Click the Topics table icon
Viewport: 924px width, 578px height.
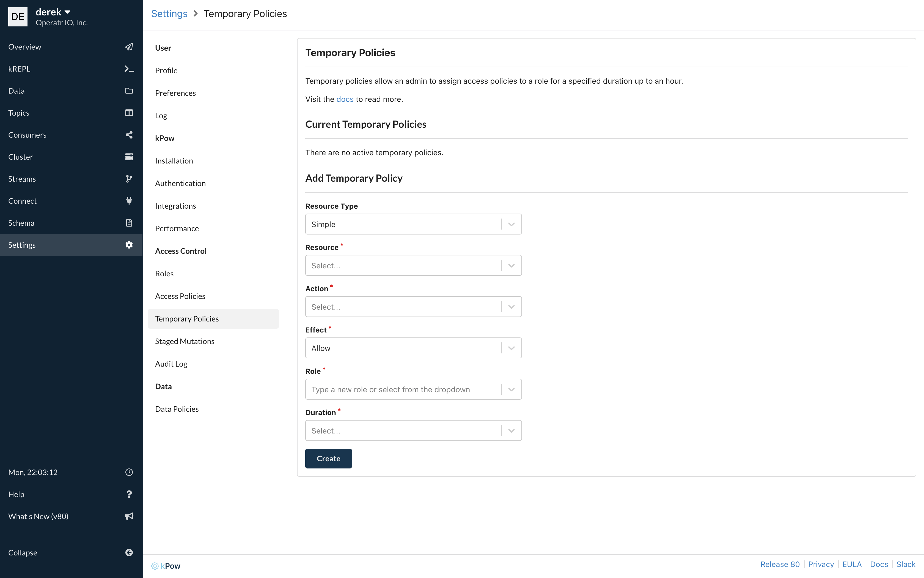point(129,113)
